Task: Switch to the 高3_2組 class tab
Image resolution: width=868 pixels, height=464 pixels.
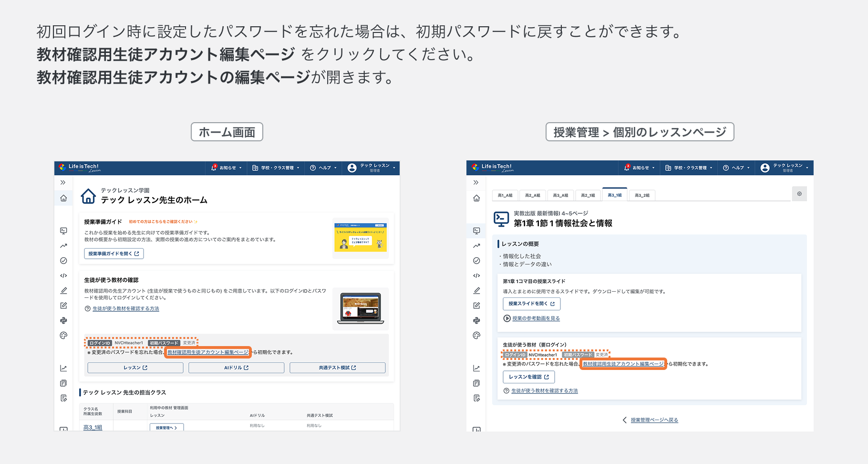Action: [x=642, y=195]
